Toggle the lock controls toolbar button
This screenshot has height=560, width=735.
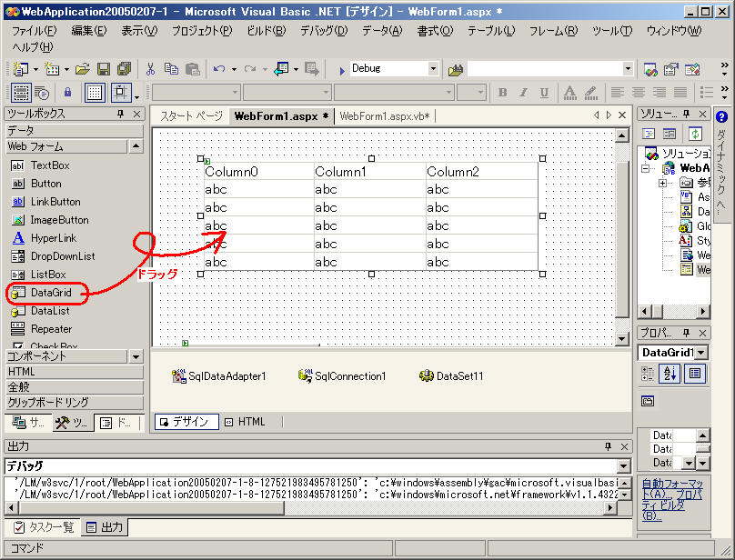(67, 93)
